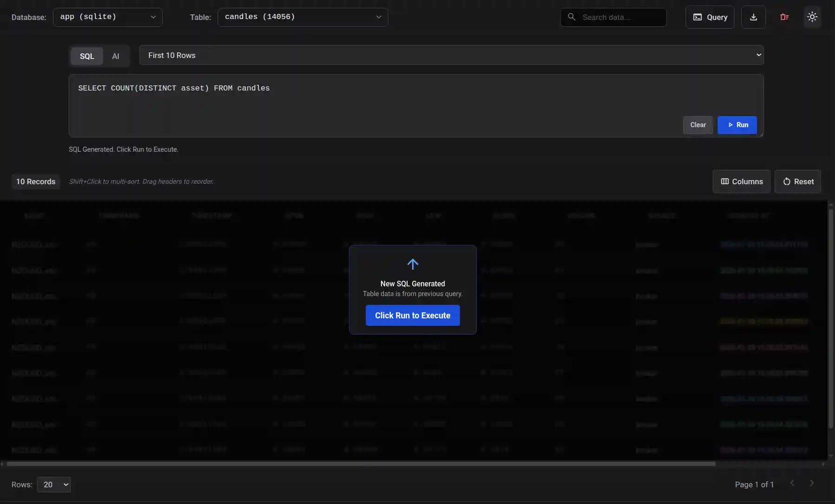Switch query mode to AI
This screenshot has width=835, height=504.
click(116, 56)
